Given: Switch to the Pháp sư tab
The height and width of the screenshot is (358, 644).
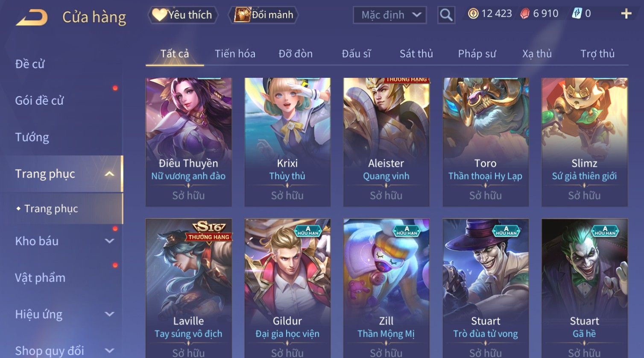Looking at the screenshot, I should 477,54.
